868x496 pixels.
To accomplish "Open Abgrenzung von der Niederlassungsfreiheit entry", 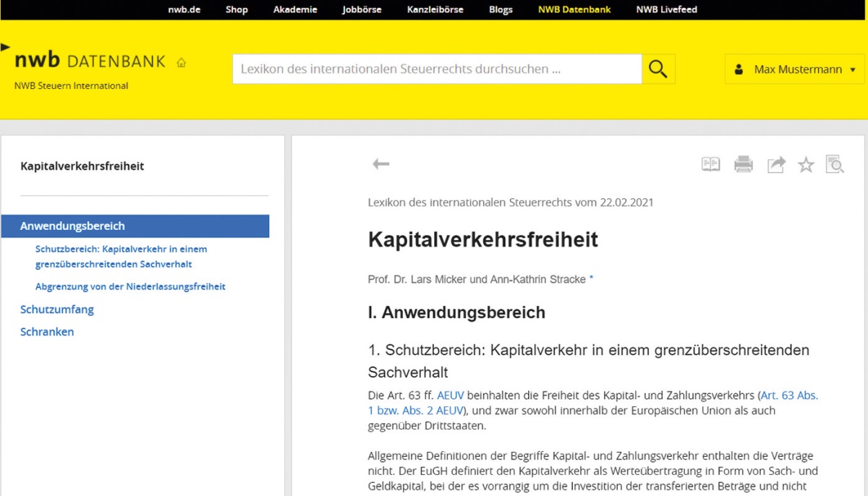I will coord(130,286).
